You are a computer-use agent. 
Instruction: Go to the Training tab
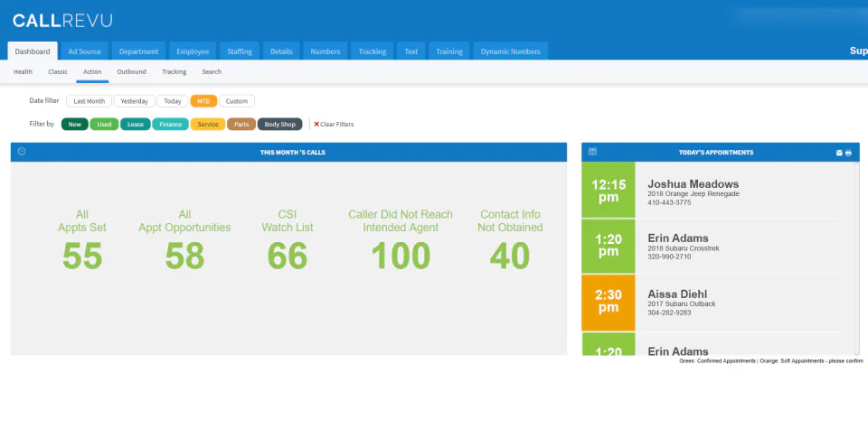pyautogui.click(x=449, y=51)
